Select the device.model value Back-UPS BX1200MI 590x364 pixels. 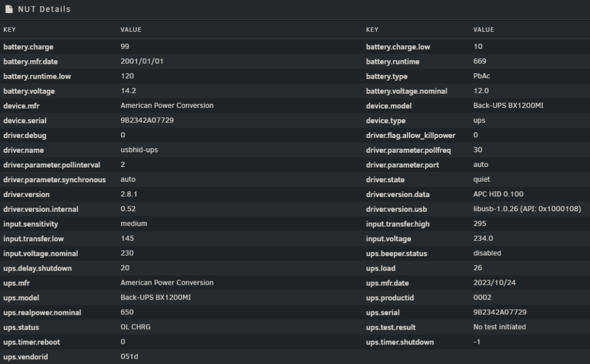509,106
